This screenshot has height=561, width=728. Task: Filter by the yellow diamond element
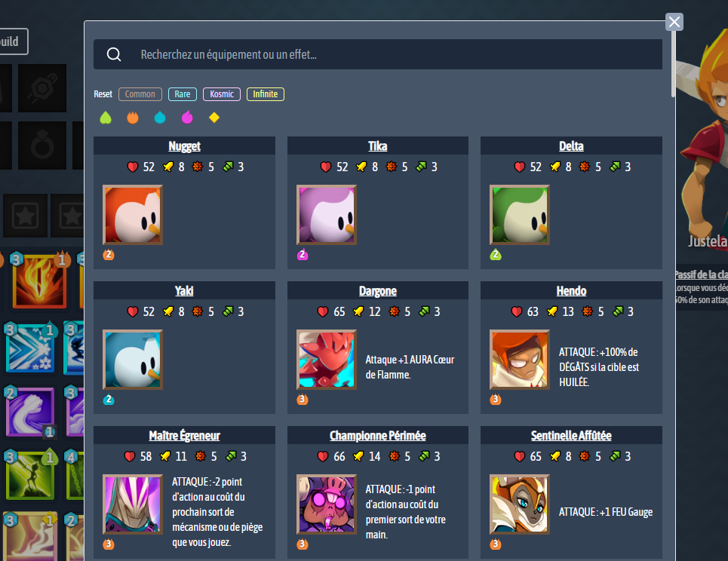tap(214, 118)
